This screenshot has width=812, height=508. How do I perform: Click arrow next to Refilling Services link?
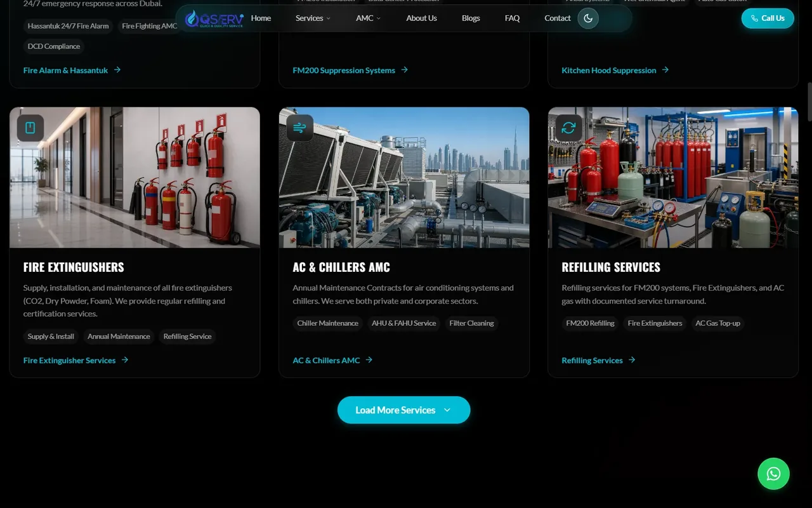click(632, 360)
